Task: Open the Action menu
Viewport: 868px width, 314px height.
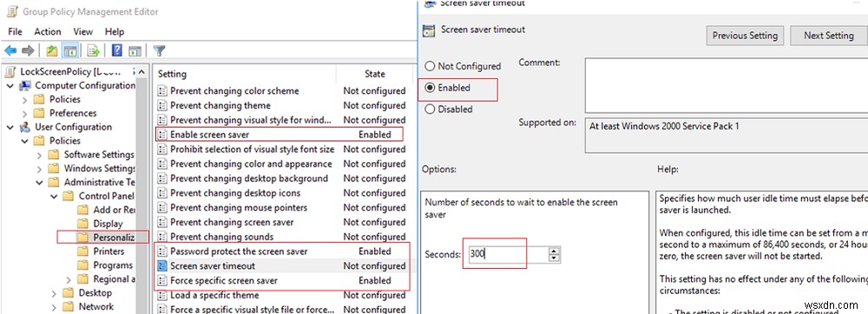Action: click(48, 31)
